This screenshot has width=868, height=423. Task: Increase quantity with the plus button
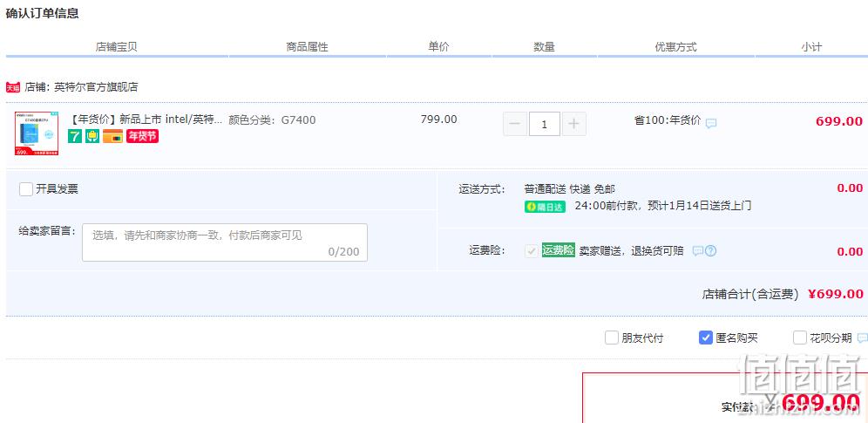click(x=574, y=124)
